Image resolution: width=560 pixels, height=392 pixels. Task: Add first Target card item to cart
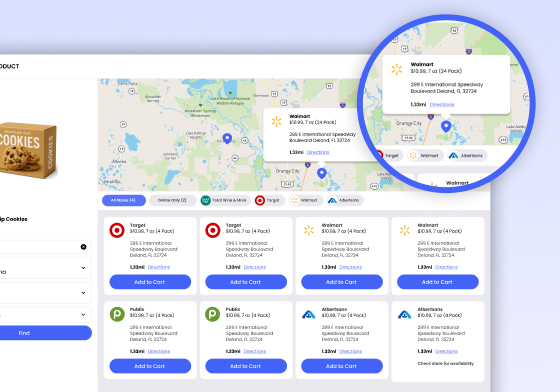click(150, 282)
